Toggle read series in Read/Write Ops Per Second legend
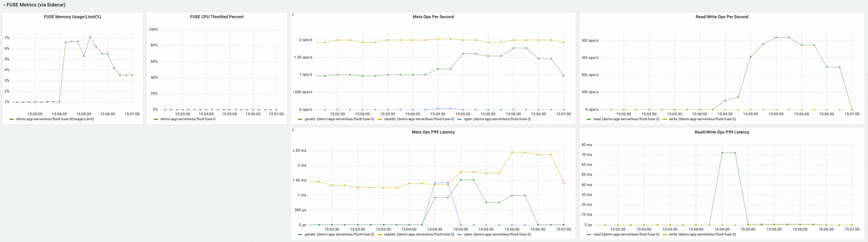This screenshot has width=868, height=242. point(626,119)
